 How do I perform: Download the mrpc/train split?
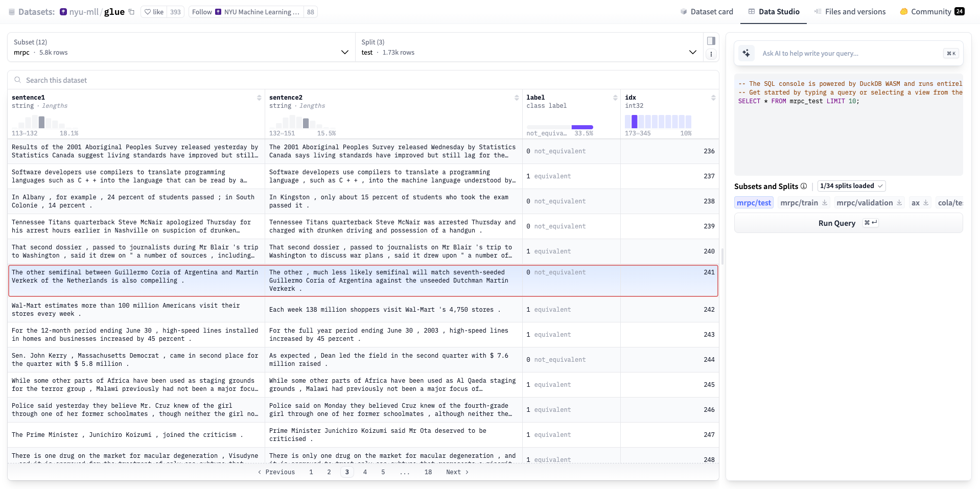click(824, 203)
